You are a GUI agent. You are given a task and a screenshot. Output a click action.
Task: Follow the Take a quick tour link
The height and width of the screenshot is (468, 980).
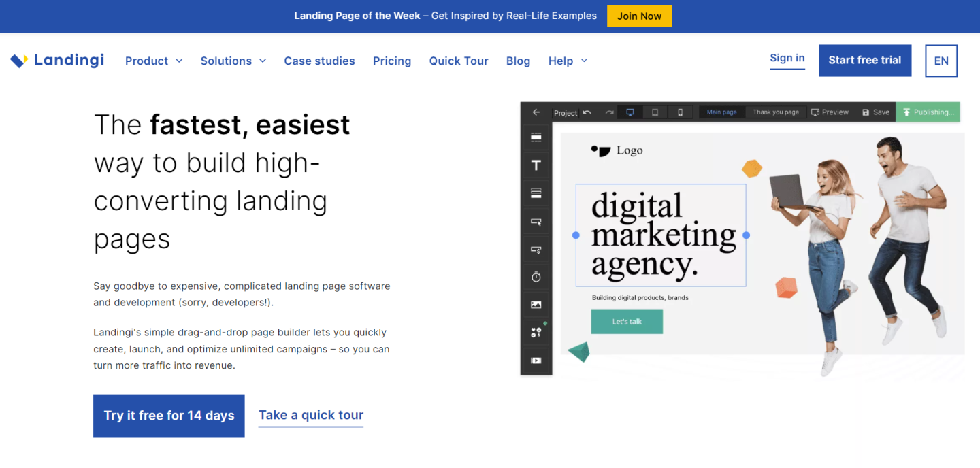[311, 416]
